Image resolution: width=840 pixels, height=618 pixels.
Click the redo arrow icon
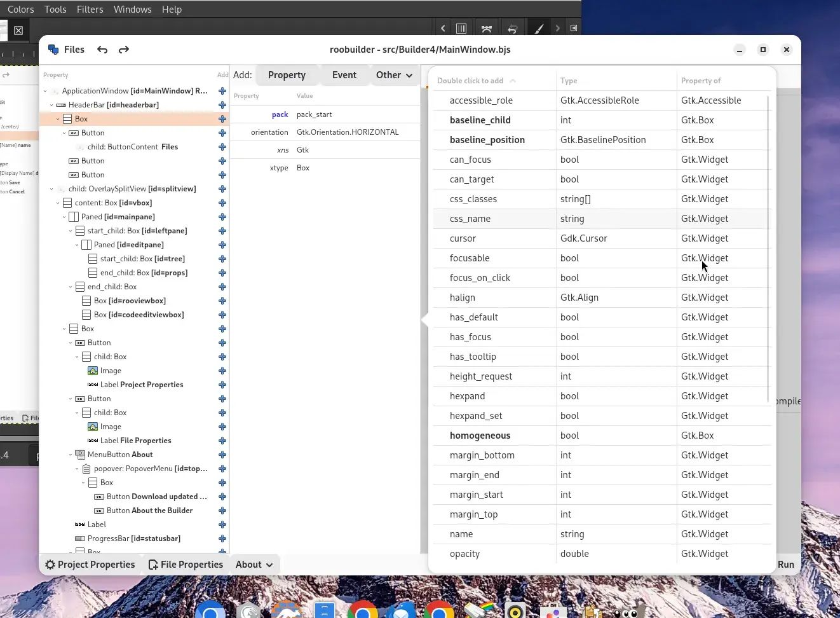[124, 49]
